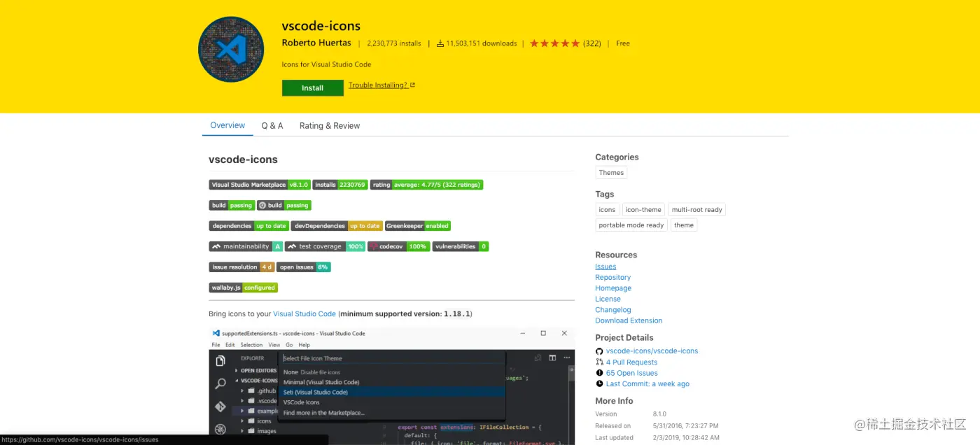The image size is (980, 445).
Task: Open the Last Commit: a week ago link
Action: click(647, 384)
